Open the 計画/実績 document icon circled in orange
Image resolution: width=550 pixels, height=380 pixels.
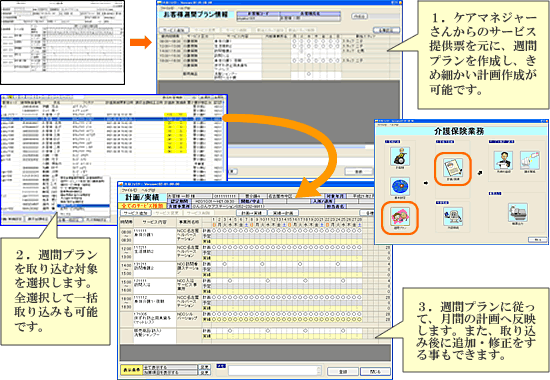[x=453, y=167]
